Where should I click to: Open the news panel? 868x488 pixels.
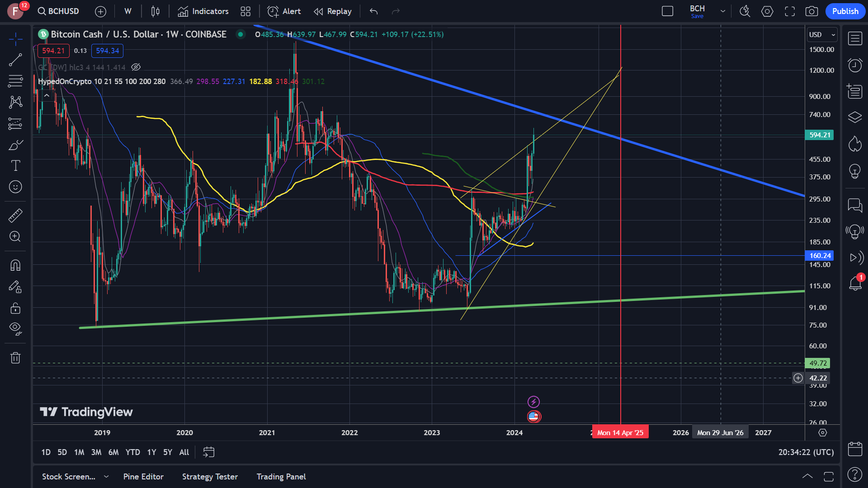855,91
